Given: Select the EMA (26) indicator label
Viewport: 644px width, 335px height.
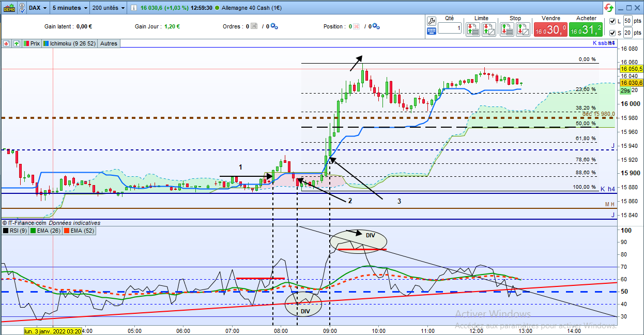Looking at the screenshot, I should [45, 231].
